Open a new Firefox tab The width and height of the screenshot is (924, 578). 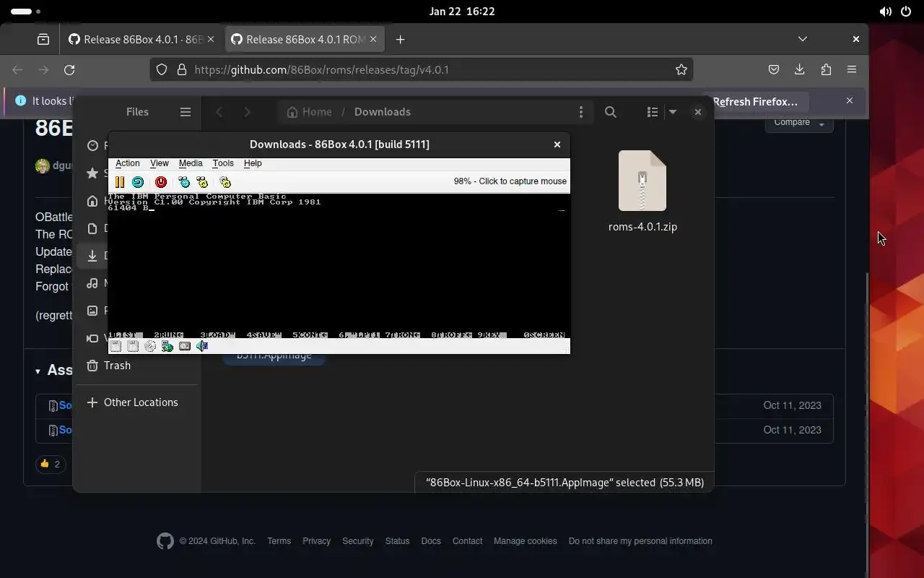pyautogui.click(x=400, y=40)
